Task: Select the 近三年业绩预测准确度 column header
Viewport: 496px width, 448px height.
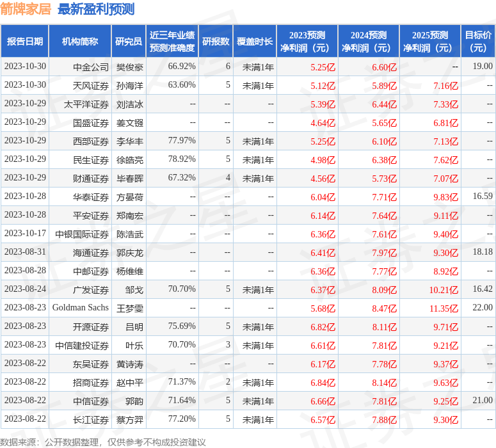Action: (172, 42)
